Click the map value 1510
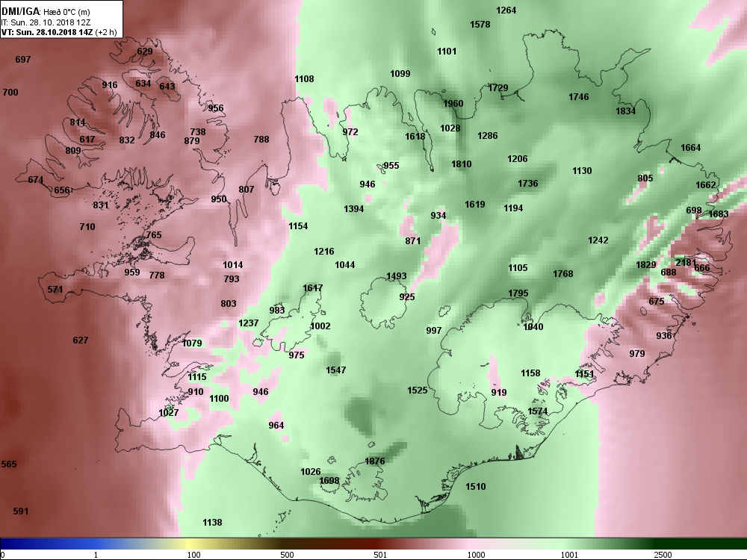 (x=475, y=487)
